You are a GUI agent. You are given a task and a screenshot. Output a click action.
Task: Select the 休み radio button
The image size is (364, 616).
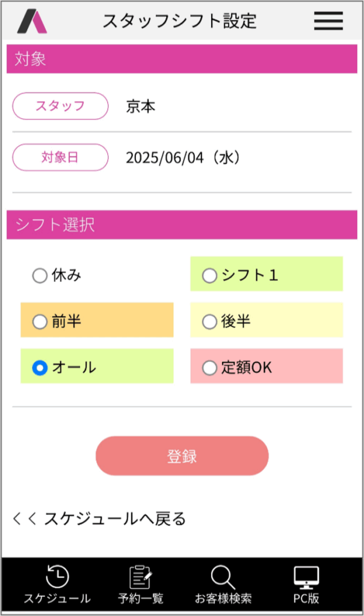click(40, 276)
